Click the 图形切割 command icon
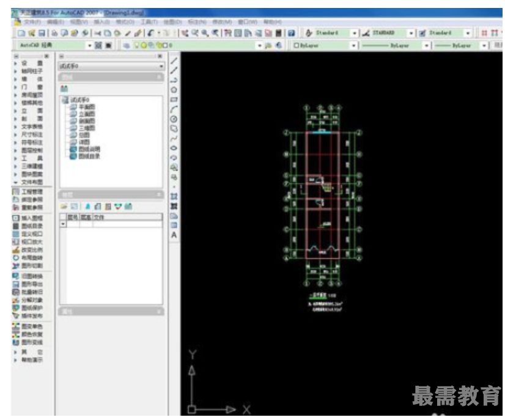This screenshot has width=505, height=420. [x=16, y=266]
